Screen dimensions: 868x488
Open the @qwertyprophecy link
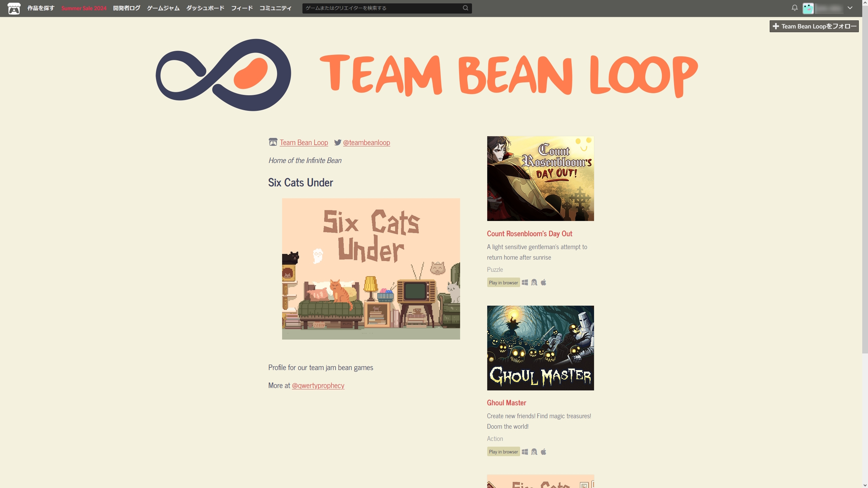point(318,386)
